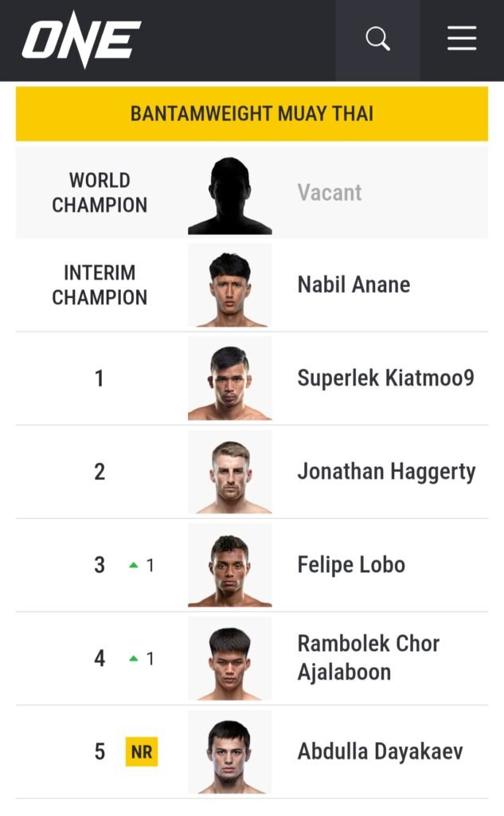
Task: Select the Superlek Kiatmoo9 name link
Action: point(386,379)
